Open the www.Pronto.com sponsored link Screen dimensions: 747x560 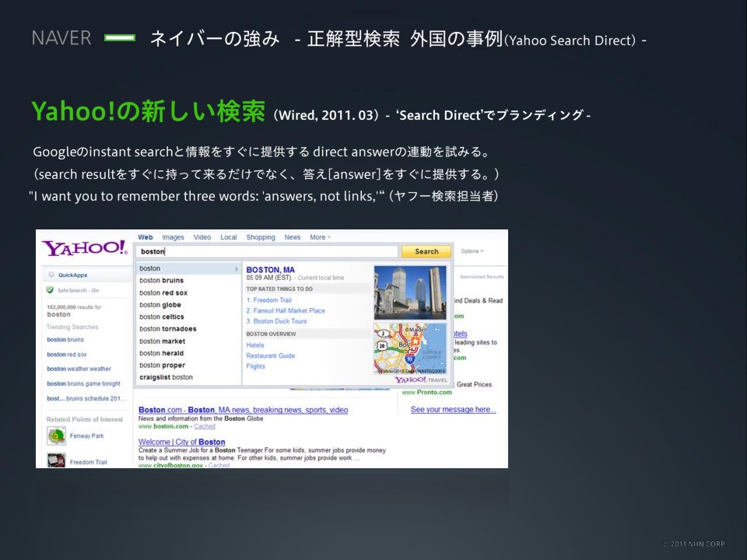426,392
